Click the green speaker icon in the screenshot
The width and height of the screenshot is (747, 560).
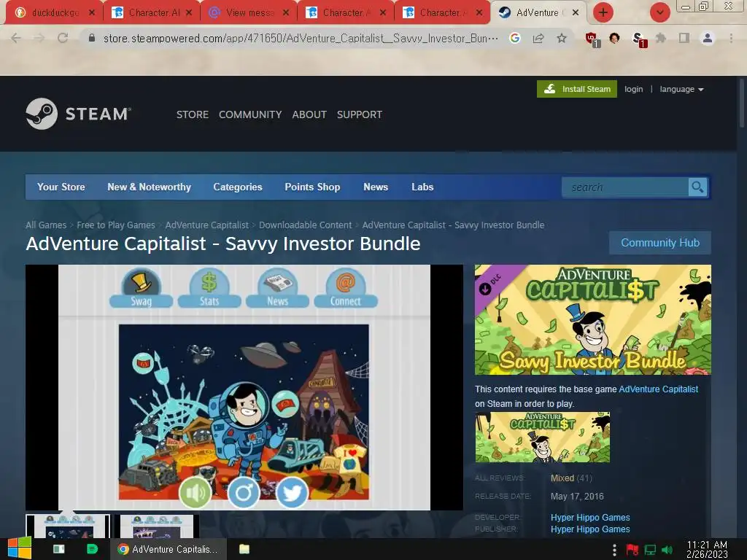click(x=196, y=492)
